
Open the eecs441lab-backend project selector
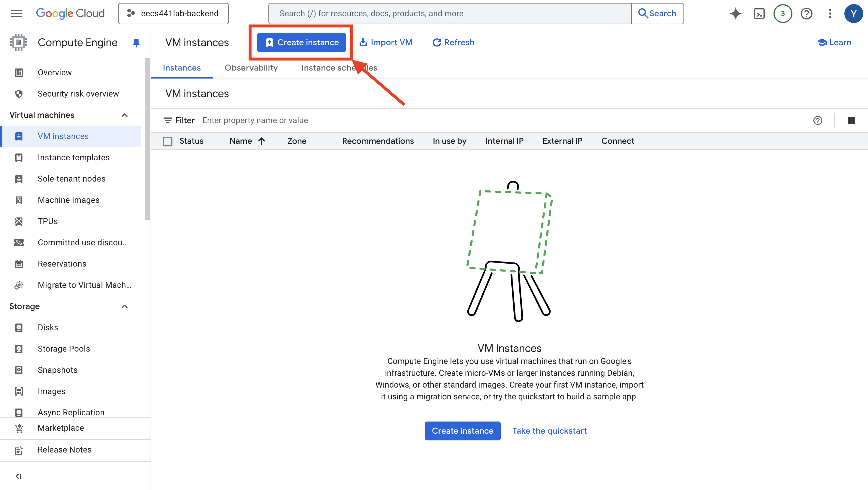173,14
